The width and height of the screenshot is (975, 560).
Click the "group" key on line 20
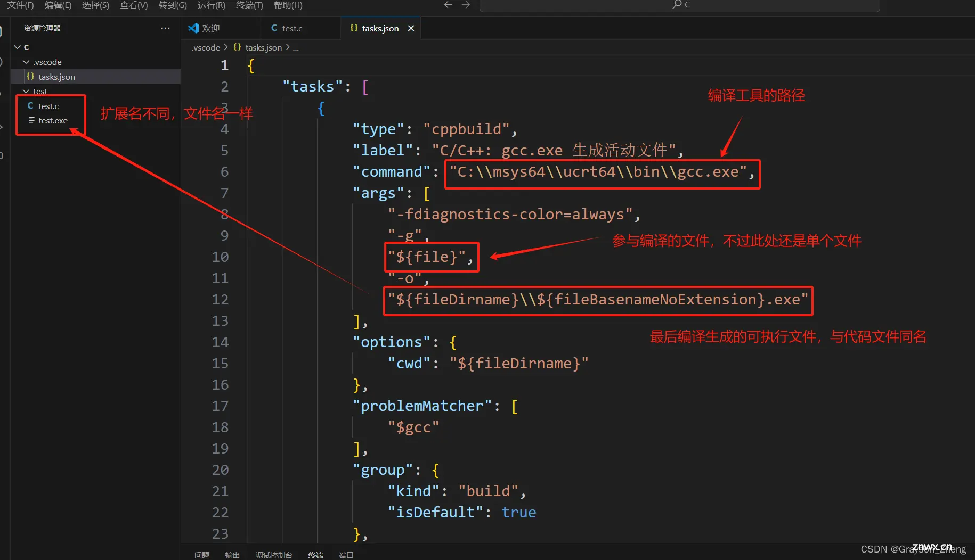[x=383, y=470]
